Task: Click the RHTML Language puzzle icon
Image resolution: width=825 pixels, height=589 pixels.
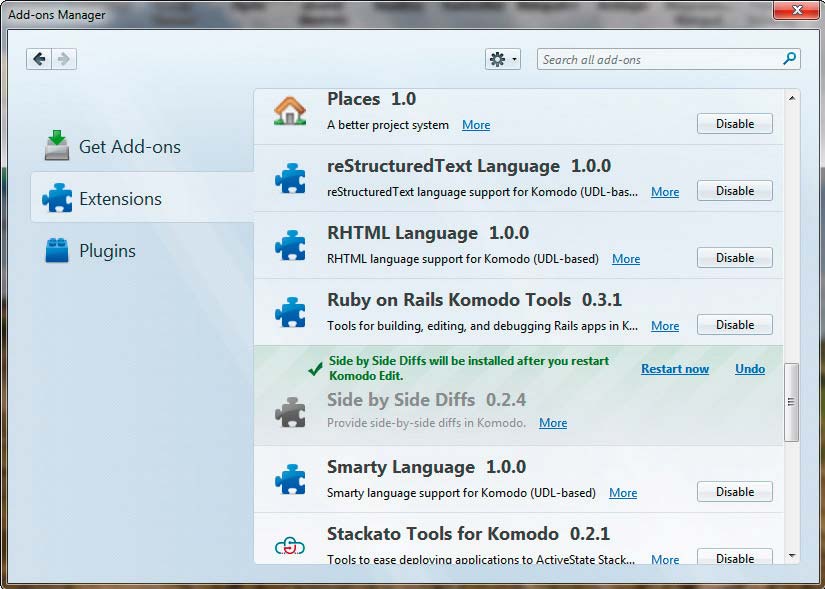Action: 290,245
